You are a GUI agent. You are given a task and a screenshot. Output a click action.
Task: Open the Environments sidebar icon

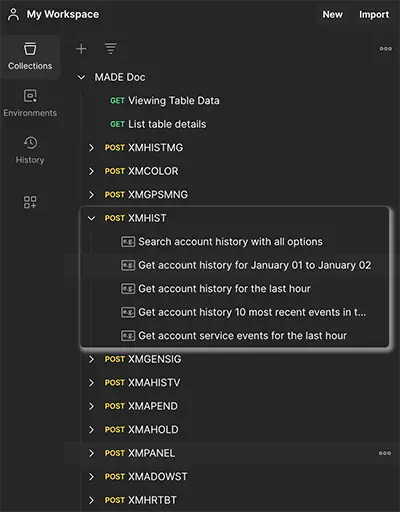click(30, 103)
